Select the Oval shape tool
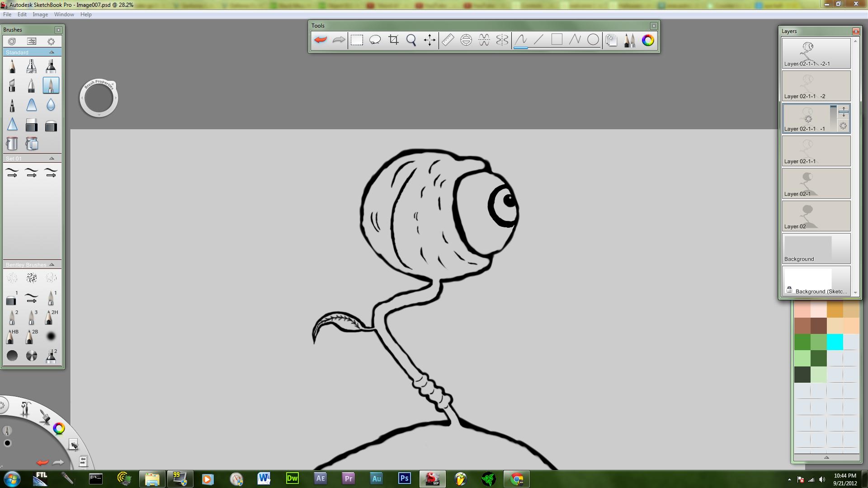The width and height of the screenshot is (868, 488). (x=593, y=40)
